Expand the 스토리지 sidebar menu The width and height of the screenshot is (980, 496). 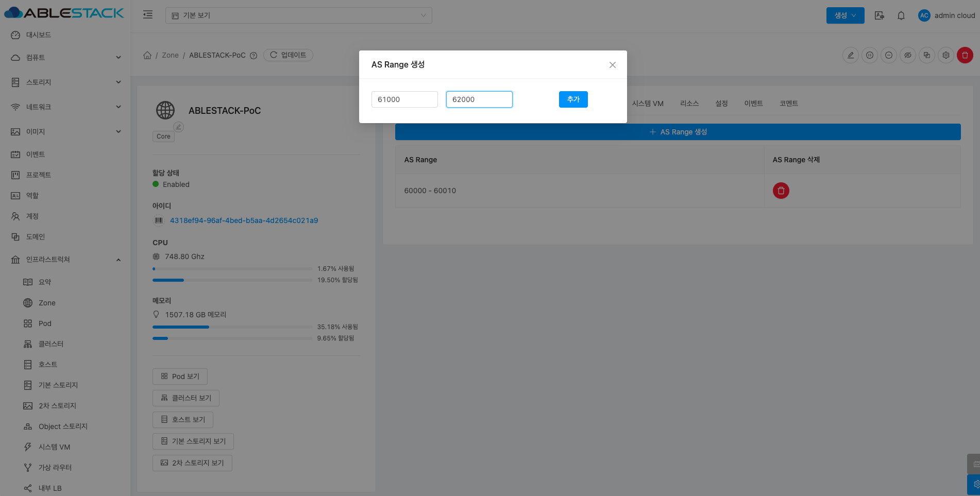[x=65, y=82]
